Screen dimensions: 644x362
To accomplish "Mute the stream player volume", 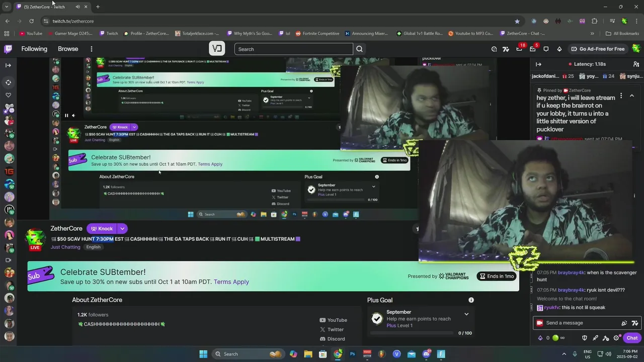I will 73,115.
